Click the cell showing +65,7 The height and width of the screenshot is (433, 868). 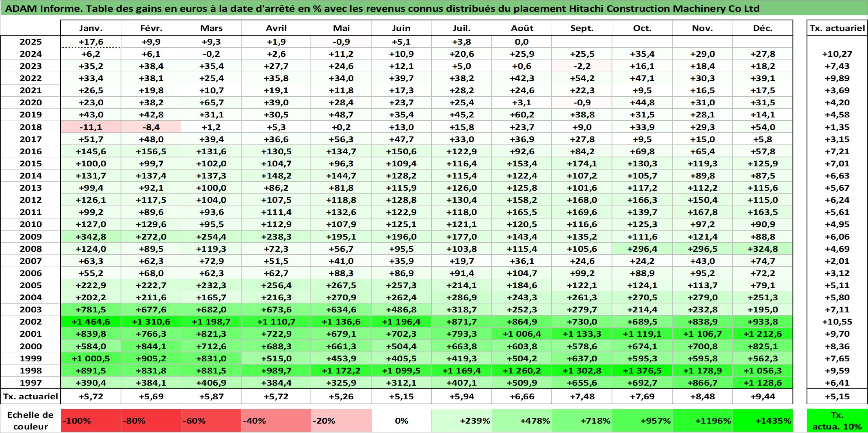click(x=211, y=103)
